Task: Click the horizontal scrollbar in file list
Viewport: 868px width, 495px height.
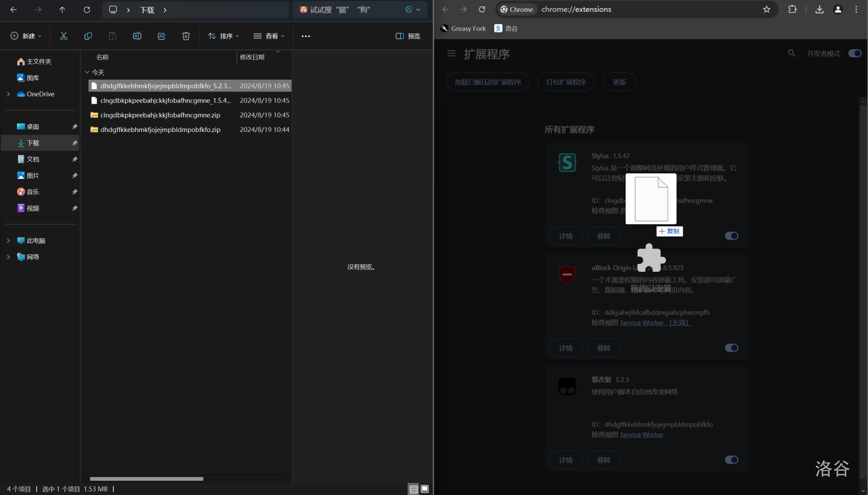Action: pyautogui.click(x=146, y=478)
